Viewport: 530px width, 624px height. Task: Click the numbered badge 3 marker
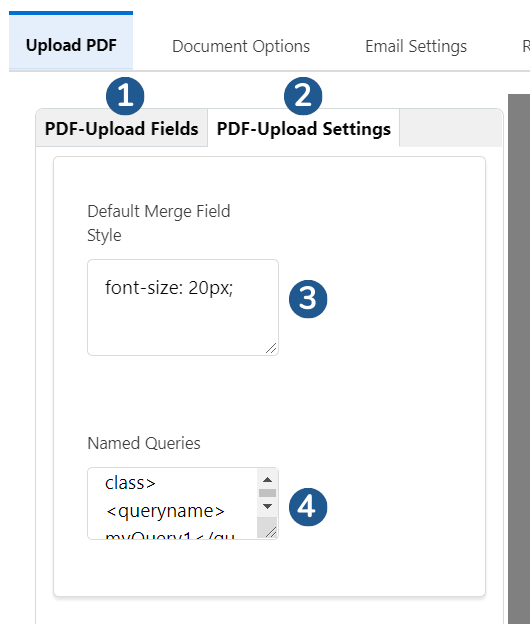(x=308, y=299)
